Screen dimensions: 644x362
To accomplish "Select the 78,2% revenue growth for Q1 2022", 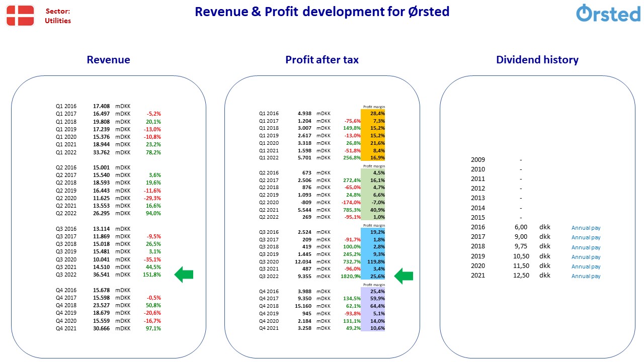I will [153, 152].
